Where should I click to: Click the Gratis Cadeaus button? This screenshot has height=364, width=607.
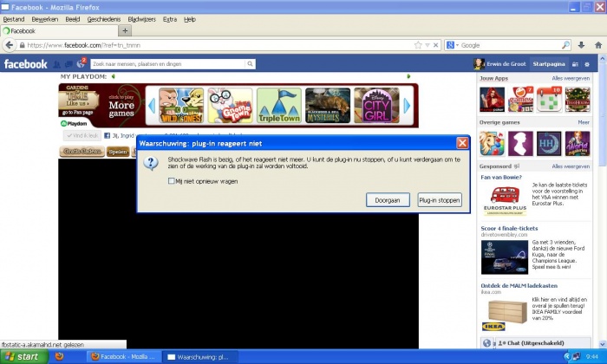pos(82,152)
